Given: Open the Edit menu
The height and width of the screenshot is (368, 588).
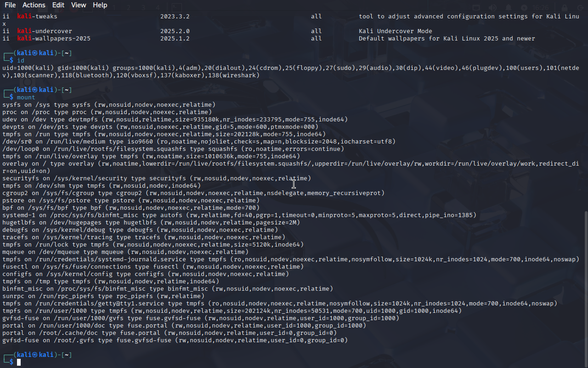Looking at the screenshot, I should (x=58, y=5).
